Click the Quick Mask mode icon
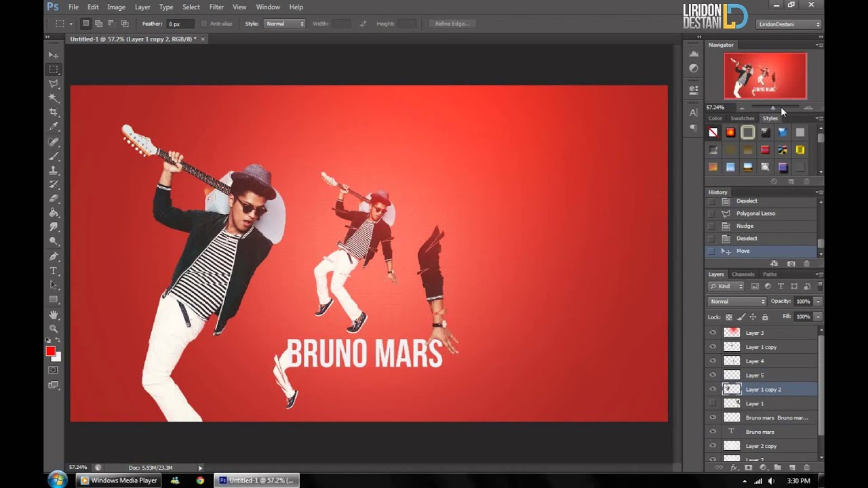 coord(54,370)
